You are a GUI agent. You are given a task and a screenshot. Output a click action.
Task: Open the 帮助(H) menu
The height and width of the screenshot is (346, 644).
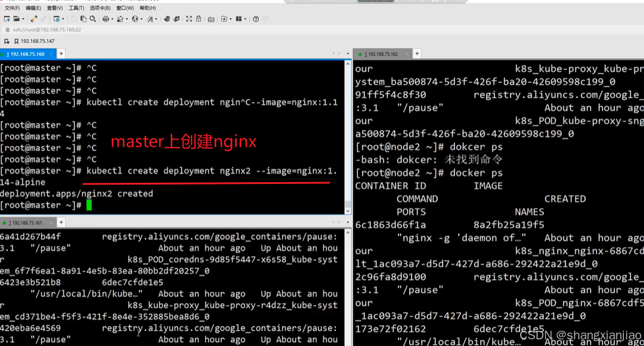(x=148, y=8)
